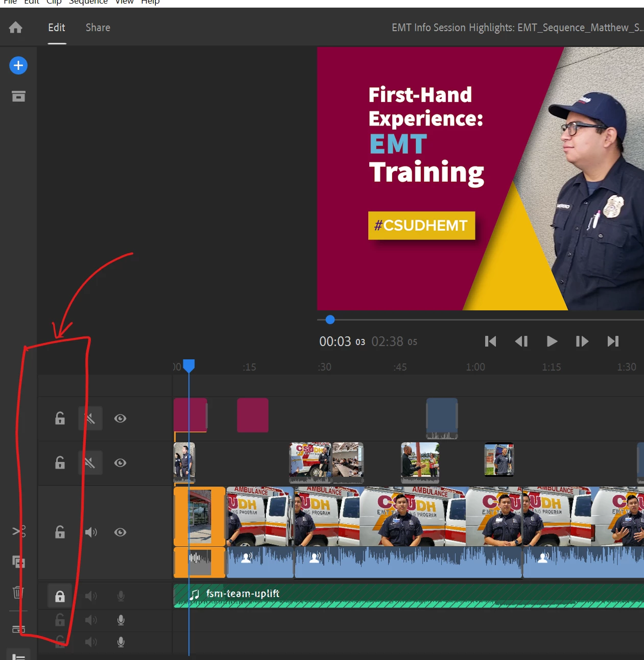Toggle the Control Tracks icon
The image size is (644, 660).
click(18, 656)
